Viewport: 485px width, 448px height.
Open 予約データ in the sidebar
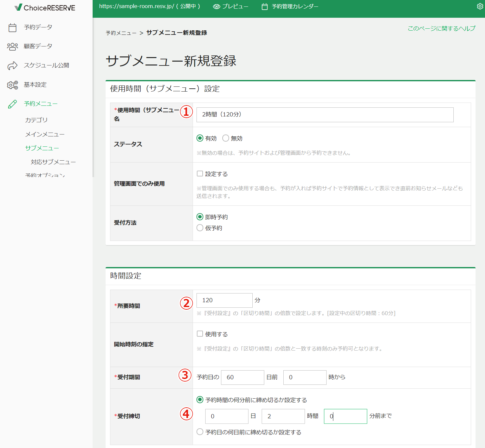(38, 27)
